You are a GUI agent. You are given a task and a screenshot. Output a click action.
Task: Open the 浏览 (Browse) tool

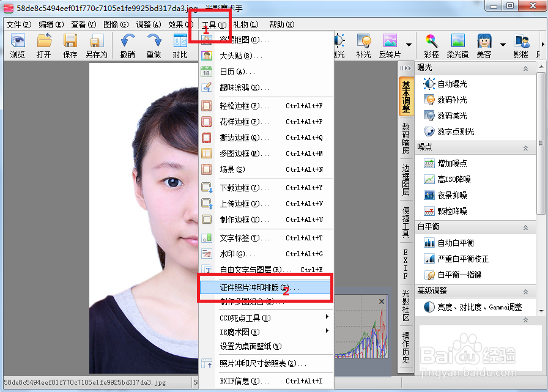[18, 45]
